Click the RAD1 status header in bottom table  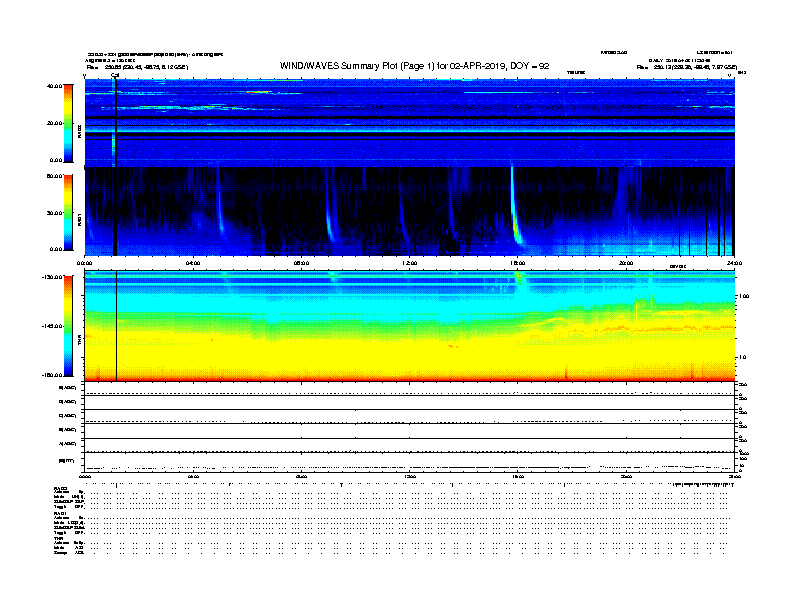[x=60, y=513]
